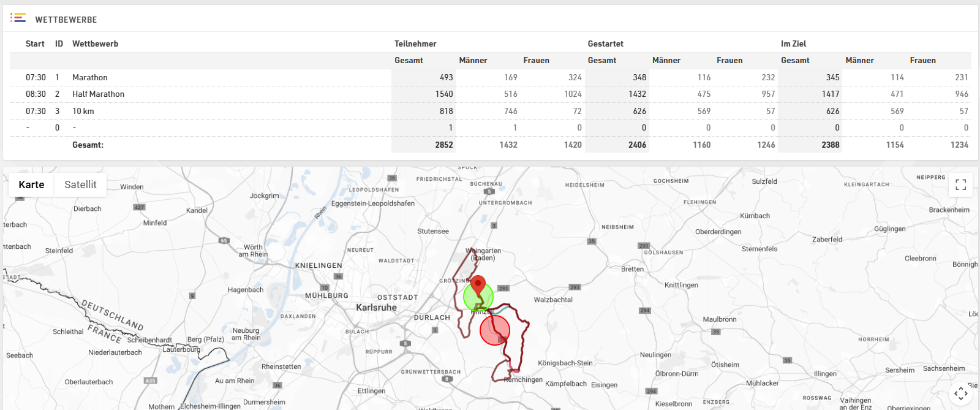Viewport: 980px width, 410px height.
Task: Open the map camera controls button
Action: pyautogui.click(x=960, y=393)
